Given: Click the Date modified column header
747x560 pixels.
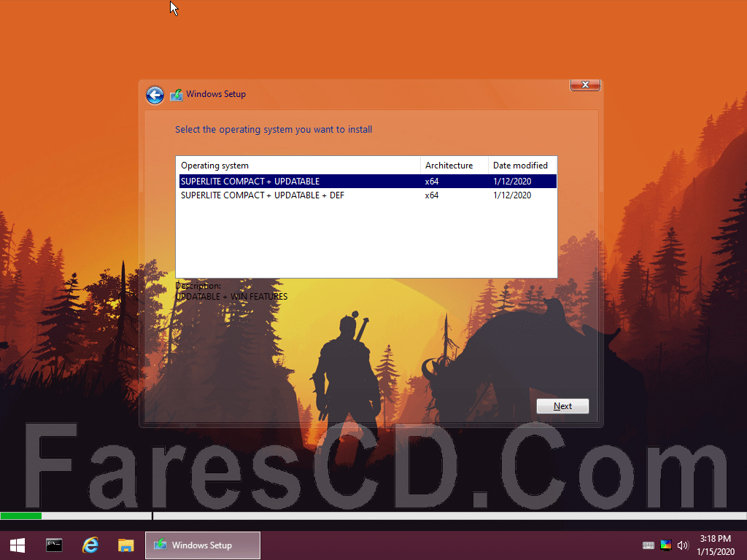Looking at the screenshot, I should point(522,166).
